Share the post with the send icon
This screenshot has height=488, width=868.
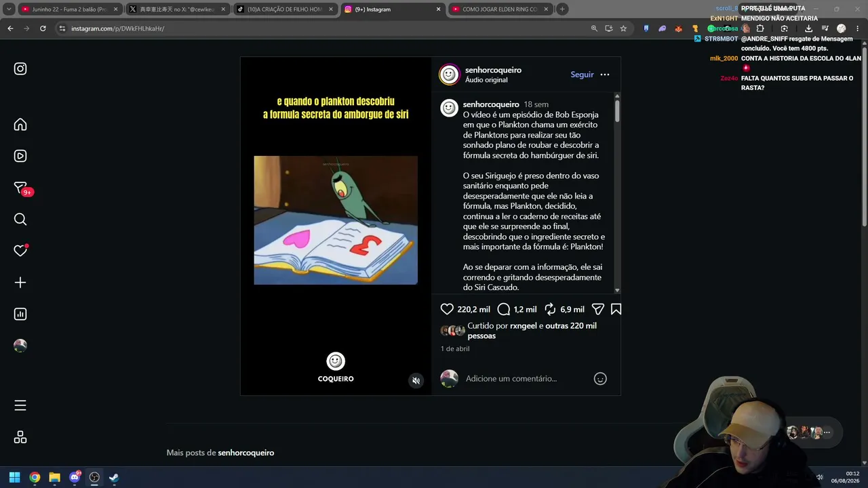coord(597,309)
